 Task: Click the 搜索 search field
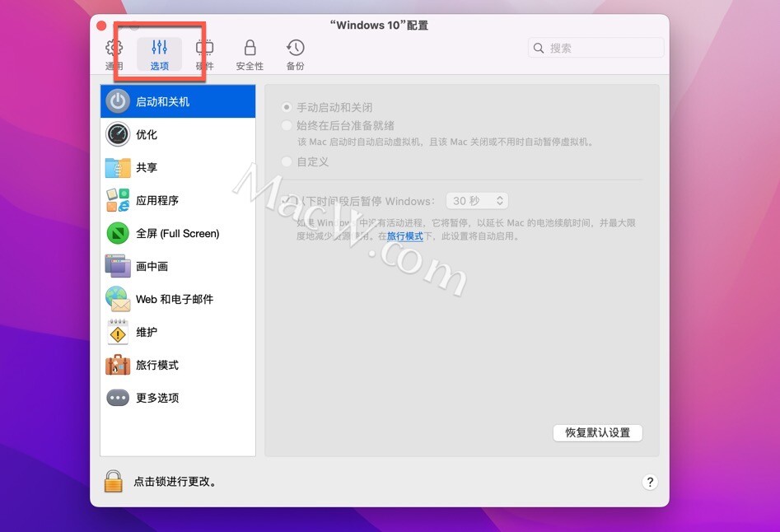[596, 49]
